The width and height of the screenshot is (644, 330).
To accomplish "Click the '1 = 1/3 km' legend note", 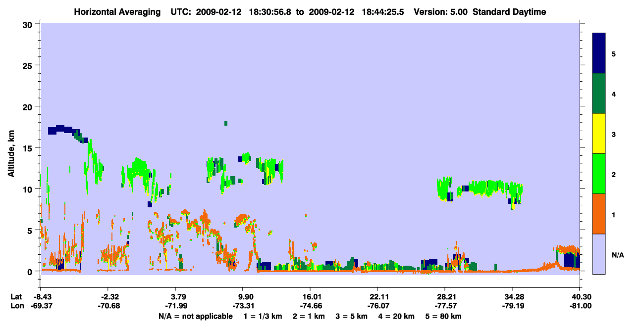I will (263, 316).
